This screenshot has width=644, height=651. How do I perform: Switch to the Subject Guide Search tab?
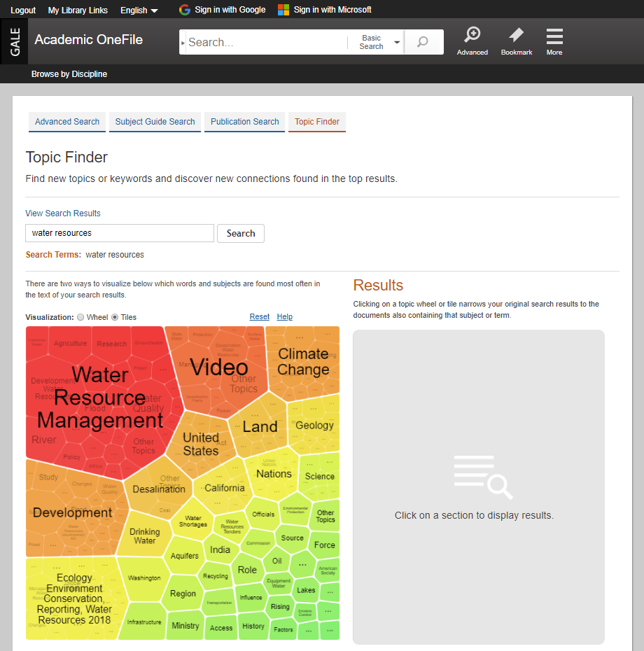point(155,122)
